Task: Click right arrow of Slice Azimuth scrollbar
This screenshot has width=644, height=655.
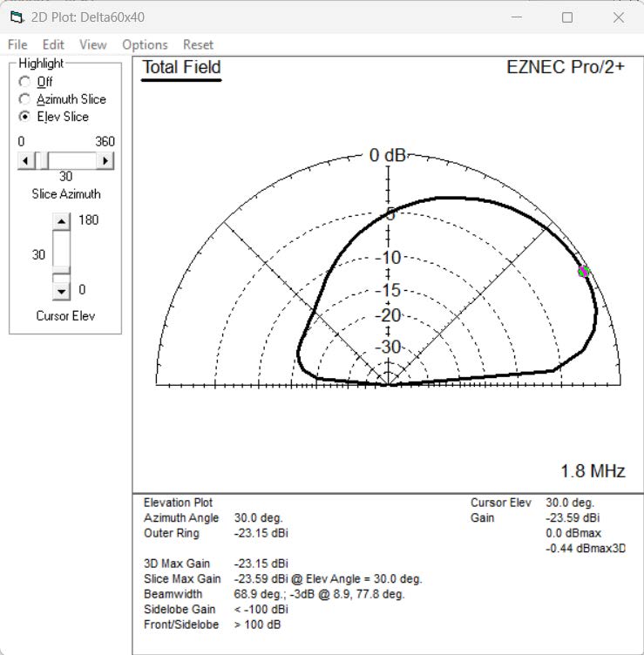Action: pos(106,160)
